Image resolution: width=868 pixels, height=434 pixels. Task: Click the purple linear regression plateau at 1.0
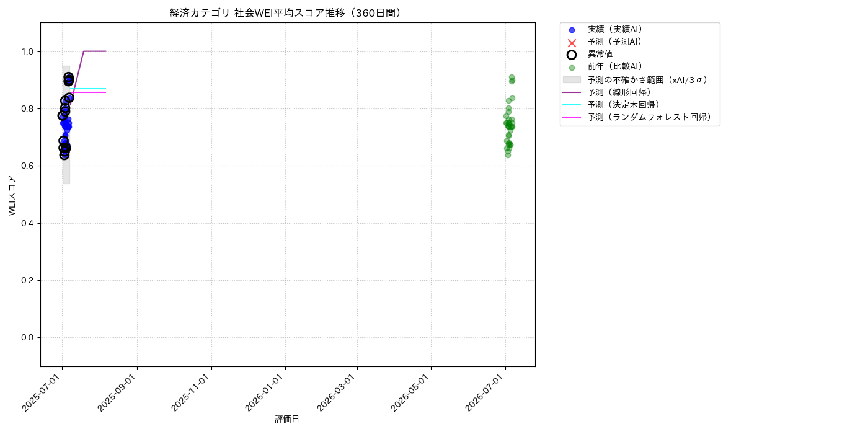[95, 51]
